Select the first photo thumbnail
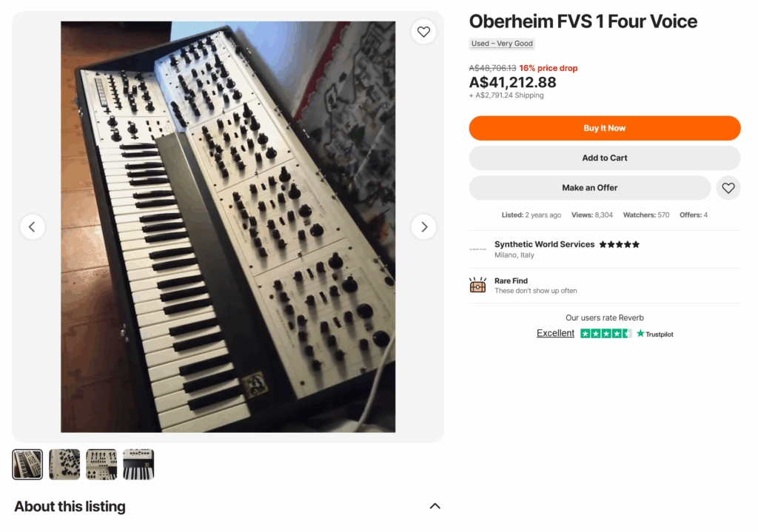758x532 pixels. tap(27, 465)
